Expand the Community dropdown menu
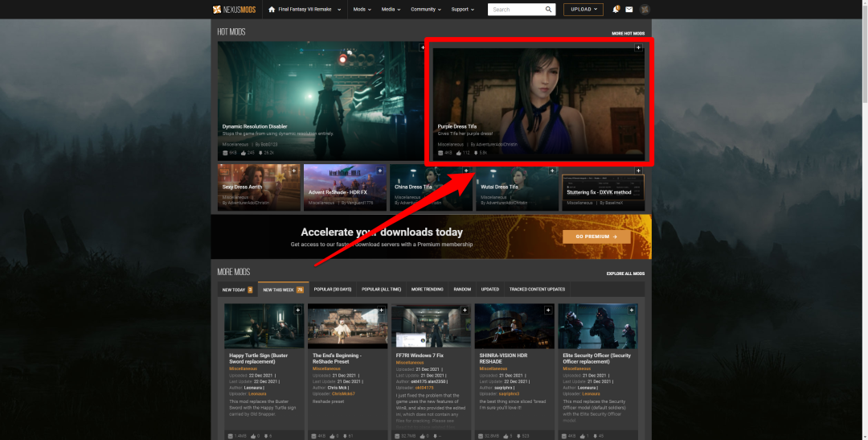Image resolution: width=868 pixels, height=440 pixels. coord(425,10)
